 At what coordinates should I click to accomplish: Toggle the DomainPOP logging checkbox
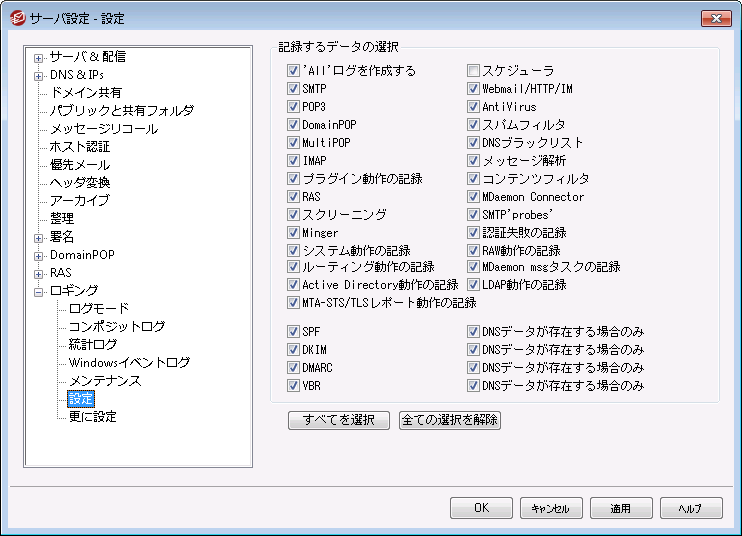pyautogui.click(x=293, y=124)
